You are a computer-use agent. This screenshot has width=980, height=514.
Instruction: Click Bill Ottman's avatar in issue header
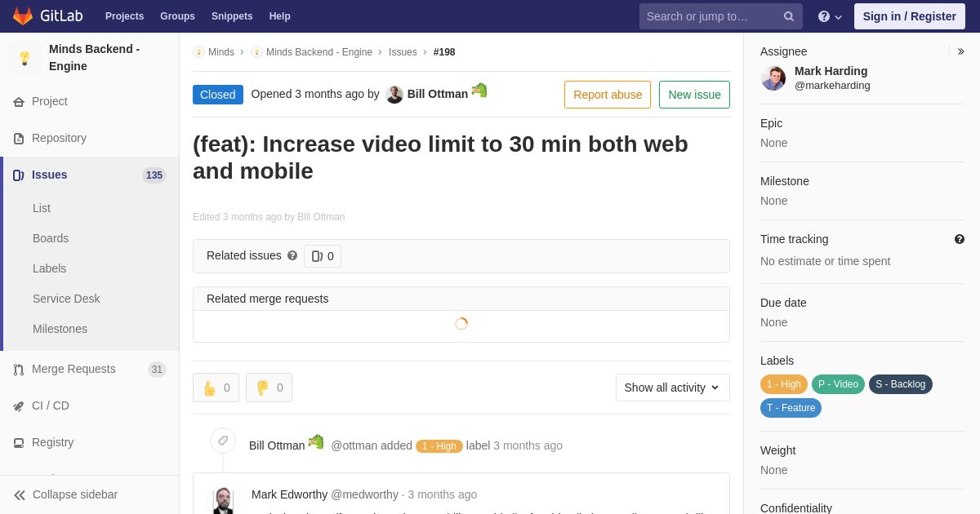(394, 95)
